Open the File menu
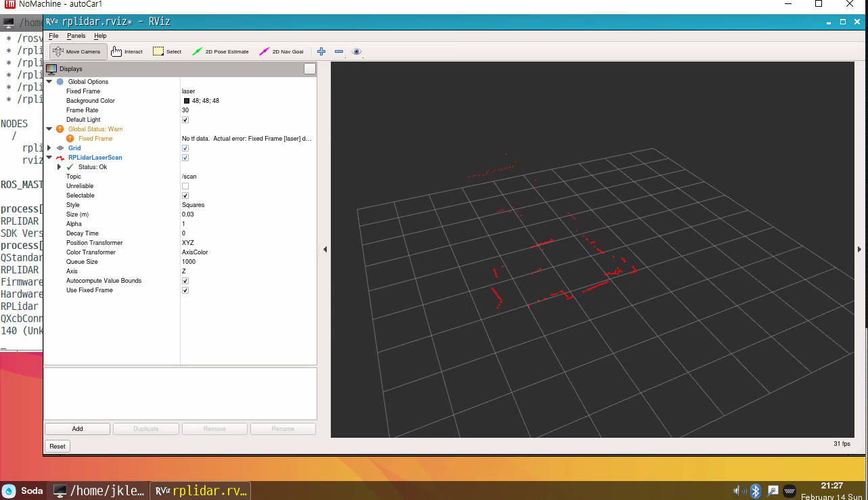Image resolution: width=868 pixels, height=500 pixels. tap(53, 36)
